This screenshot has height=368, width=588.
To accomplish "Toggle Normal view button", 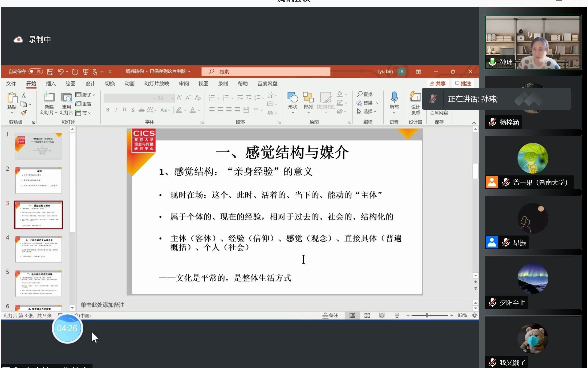I will 352,315.
